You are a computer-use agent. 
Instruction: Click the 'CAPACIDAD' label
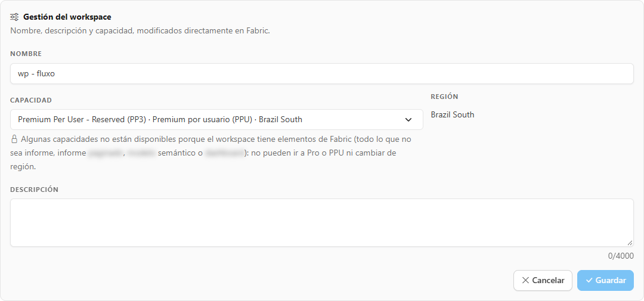point(31,100)
